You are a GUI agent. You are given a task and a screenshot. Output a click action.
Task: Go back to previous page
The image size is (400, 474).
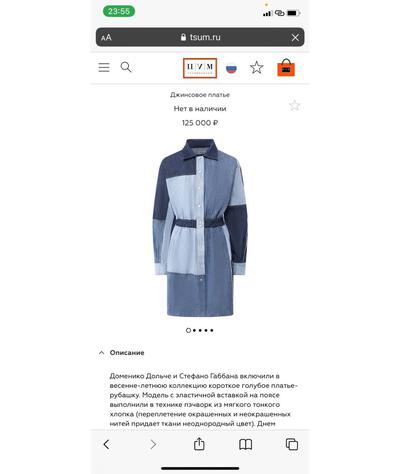coord(106,444)
